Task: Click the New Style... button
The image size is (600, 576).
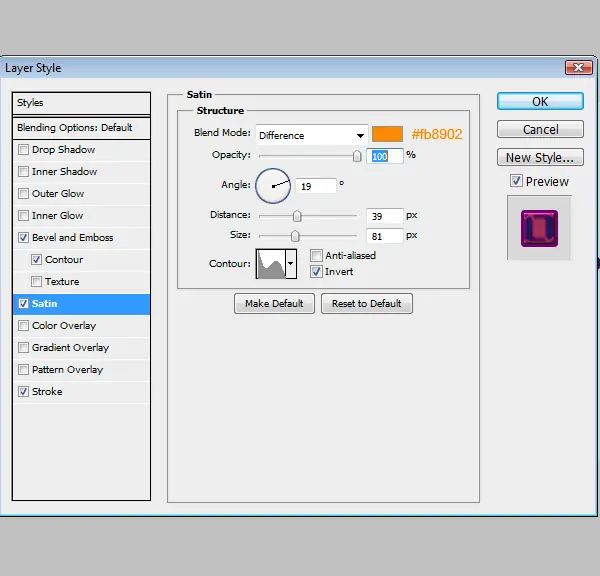Action: pyautogui.click(x=540, y=157)
